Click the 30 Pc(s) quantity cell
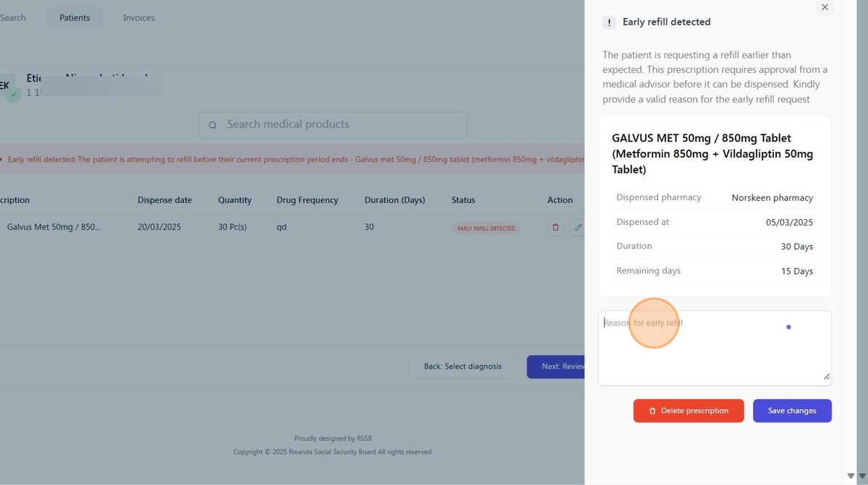 click(x=232, y=227)
